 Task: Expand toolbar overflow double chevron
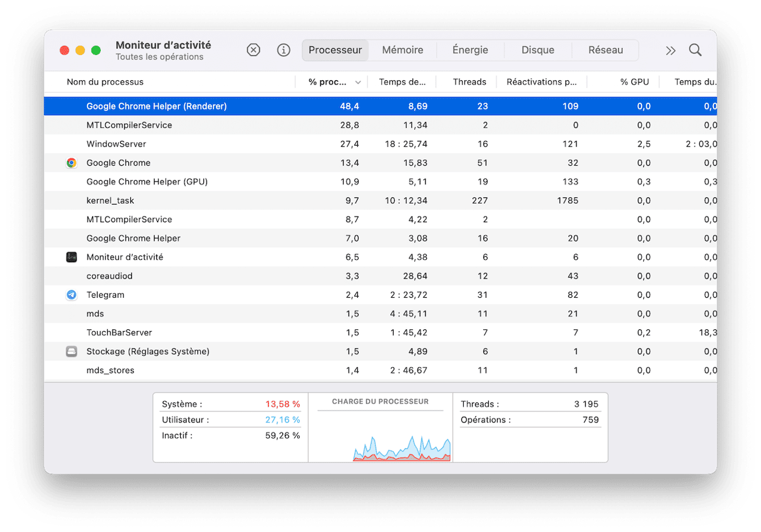670,51
